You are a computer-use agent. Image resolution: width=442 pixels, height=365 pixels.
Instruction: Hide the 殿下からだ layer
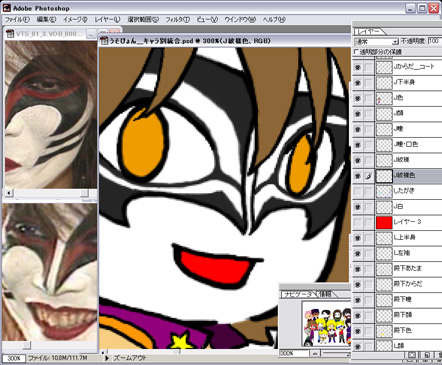coord(358,284)
